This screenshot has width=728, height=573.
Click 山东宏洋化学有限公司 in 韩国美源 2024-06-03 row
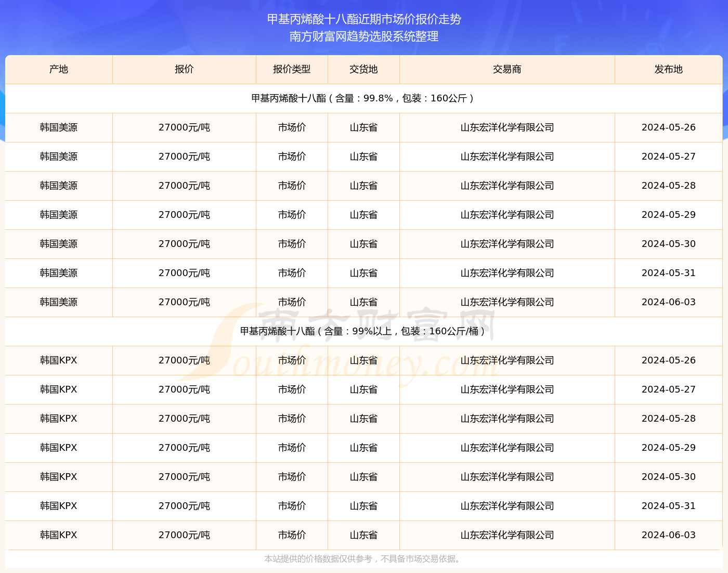pyautogui.click(x=507, y=302)
